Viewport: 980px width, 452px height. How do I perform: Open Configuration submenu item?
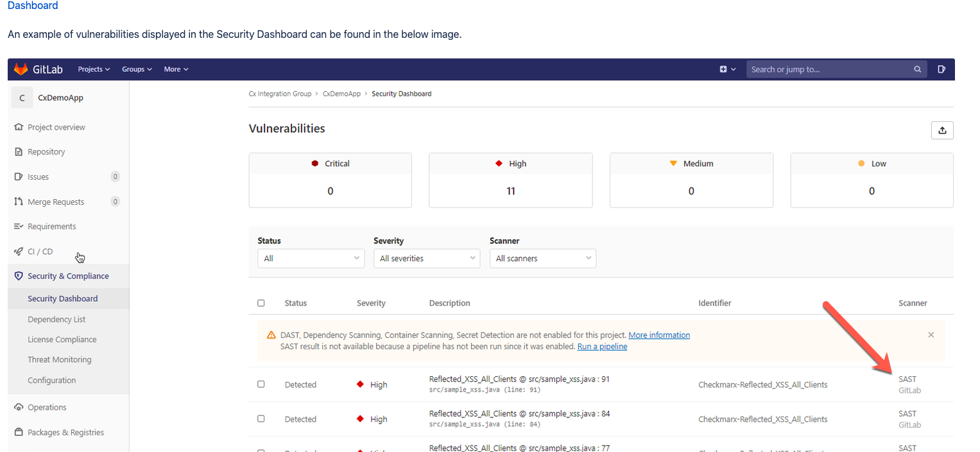tap(52, 380)
